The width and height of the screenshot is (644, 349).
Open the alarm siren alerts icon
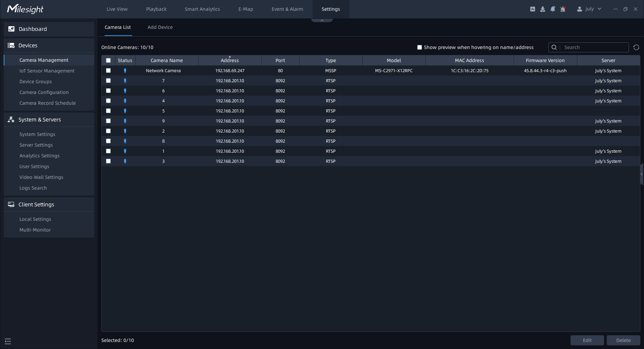563,9
